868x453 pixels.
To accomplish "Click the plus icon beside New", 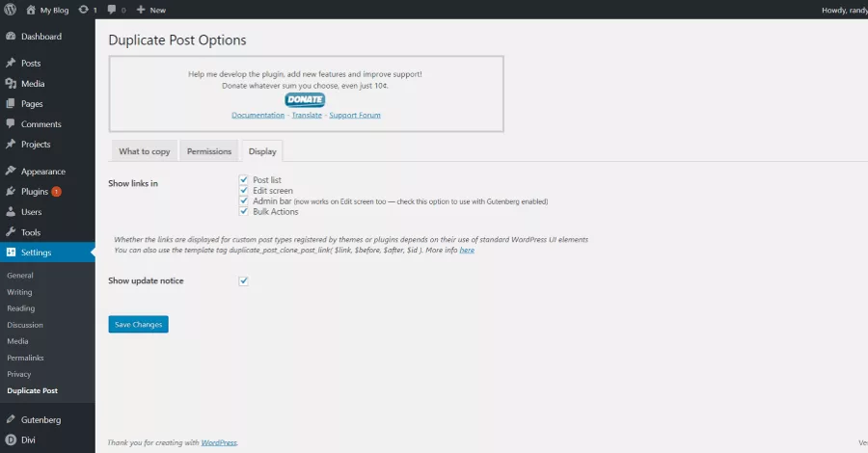I will click(x=141, y=10).
